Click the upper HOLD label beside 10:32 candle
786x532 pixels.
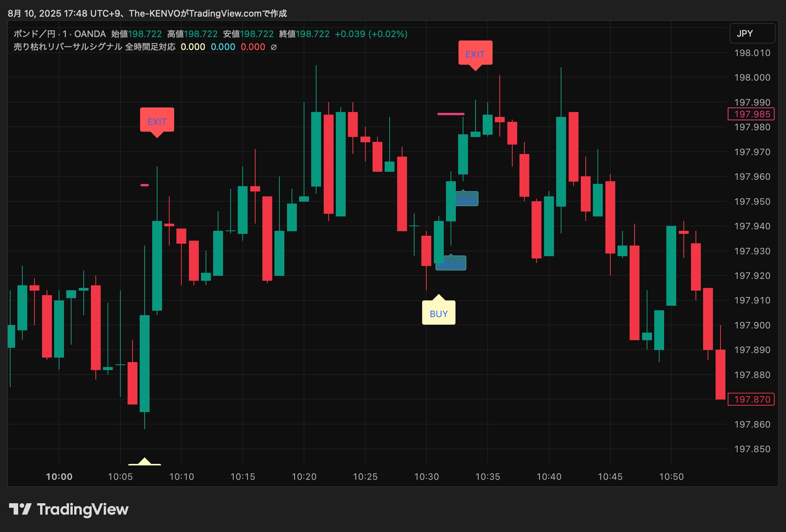point(468,199)
